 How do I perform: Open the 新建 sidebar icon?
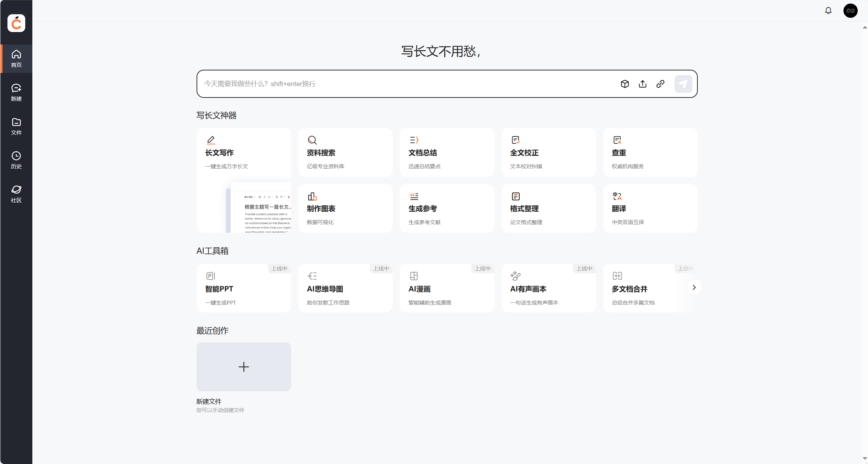(x=16, y=92)
